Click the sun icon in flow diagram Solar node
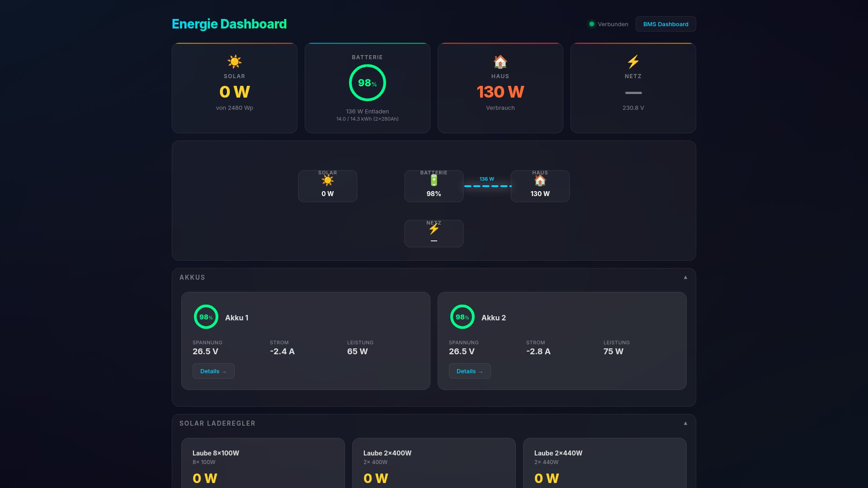 [327, 181]
